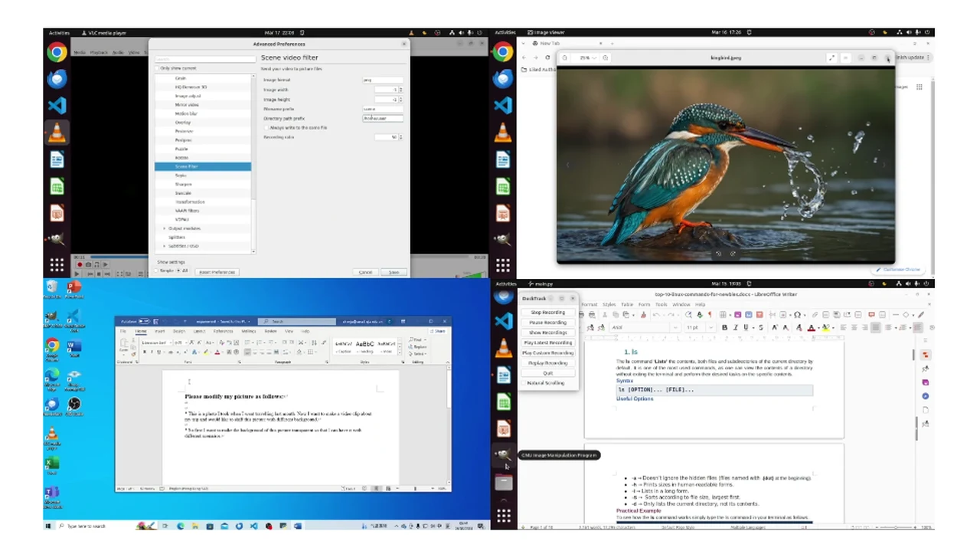Open the Tools menu in LibreOffice Writer
This screenshot has height=554, width=980.
pyautogui.click(x=661, y=304)
